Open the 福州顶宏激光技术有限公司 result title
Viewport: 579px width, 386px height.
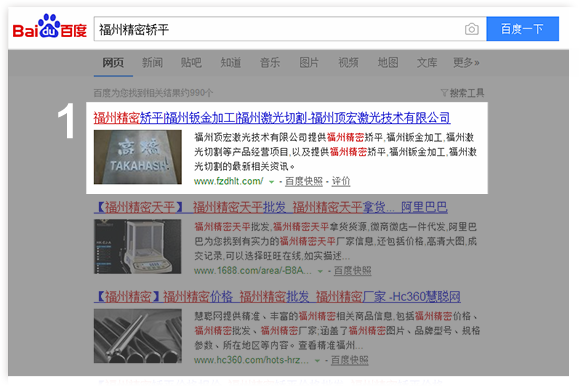pos(272,118)
